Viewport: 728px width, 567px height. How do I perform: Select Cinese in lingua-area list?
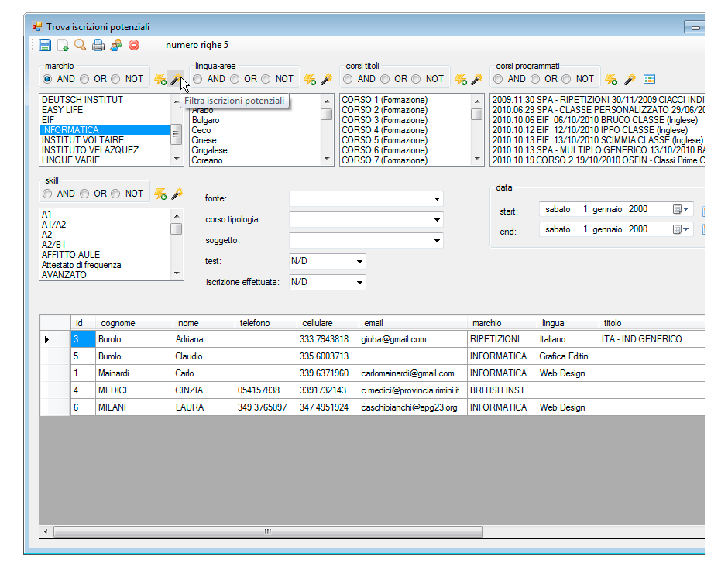204,140
